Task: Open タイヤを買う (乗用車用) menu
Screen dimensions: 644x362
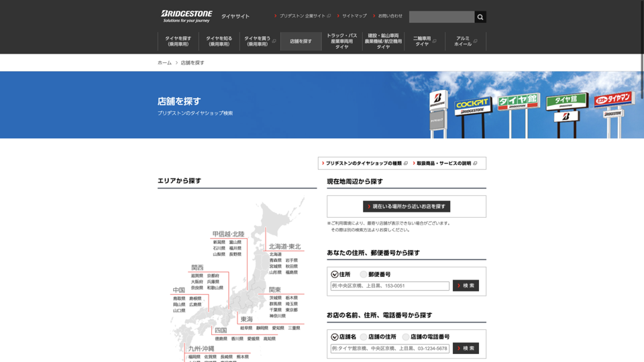Action: point(260,41)
